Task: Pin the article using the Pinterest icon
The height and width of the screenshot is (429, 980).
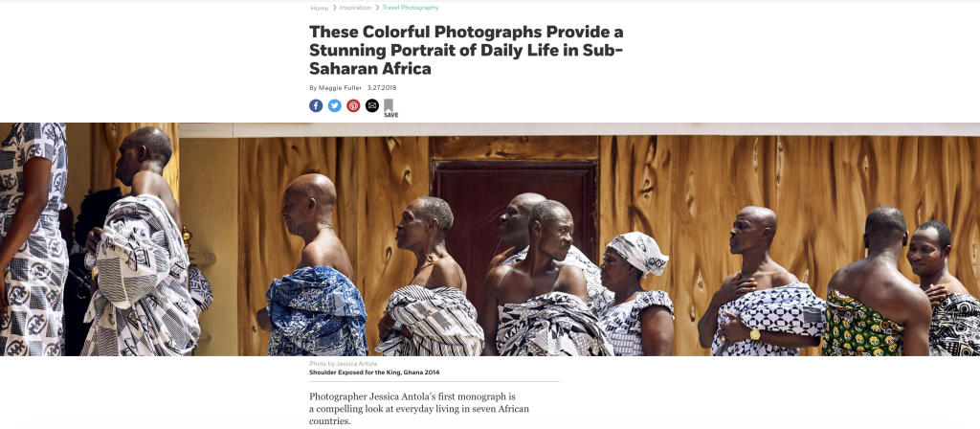Action: 354,105
